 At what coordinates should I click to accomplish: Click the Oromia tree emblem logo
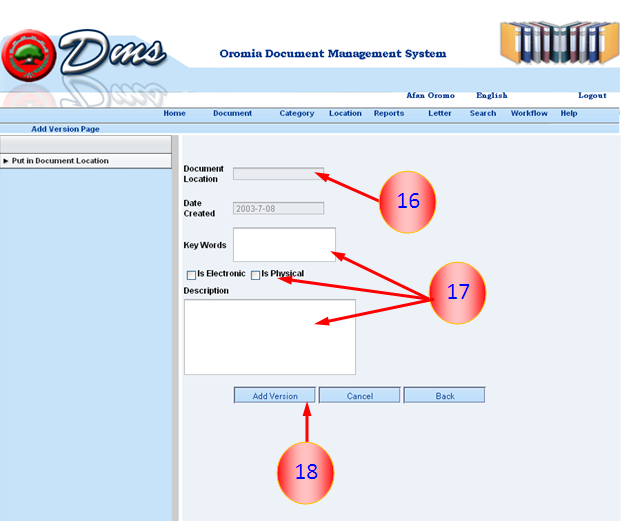tap(29, 55)
